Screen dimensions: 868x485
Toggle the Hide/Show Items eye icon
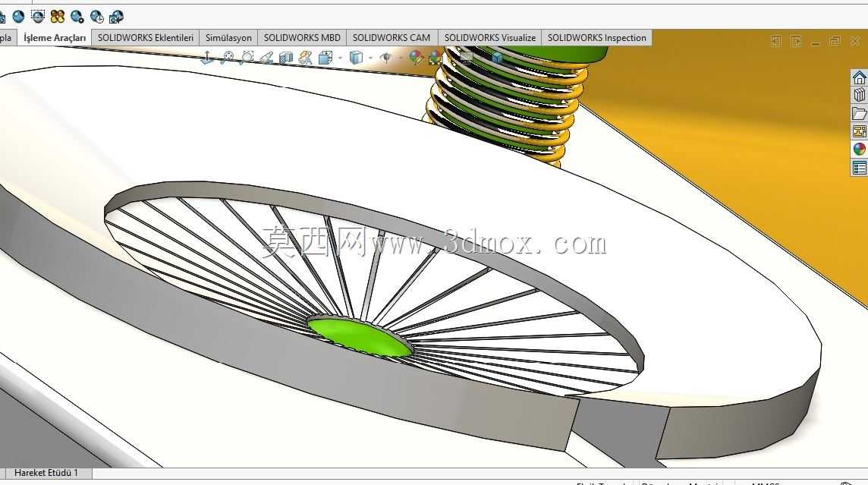386,57
